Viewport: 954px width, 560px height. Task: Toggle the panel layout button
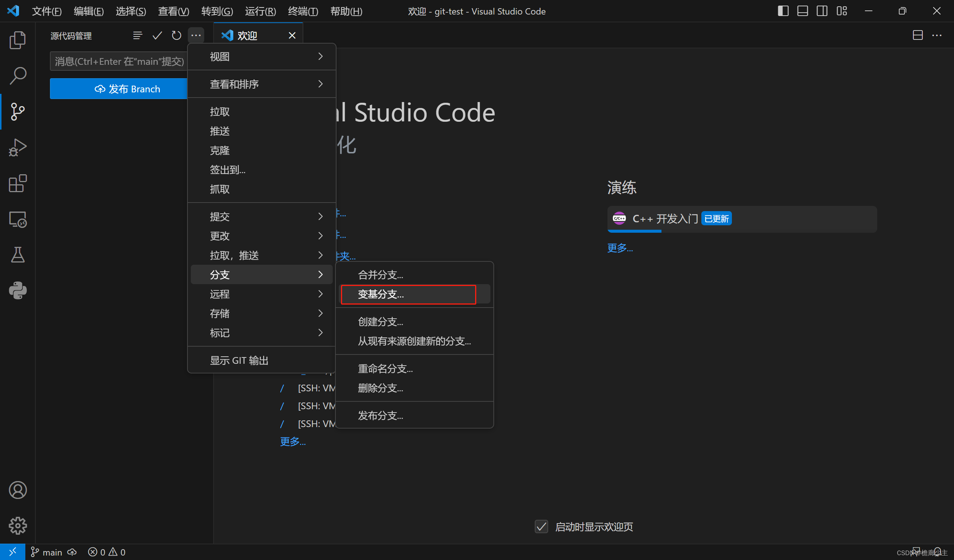[x=803, y=11]
